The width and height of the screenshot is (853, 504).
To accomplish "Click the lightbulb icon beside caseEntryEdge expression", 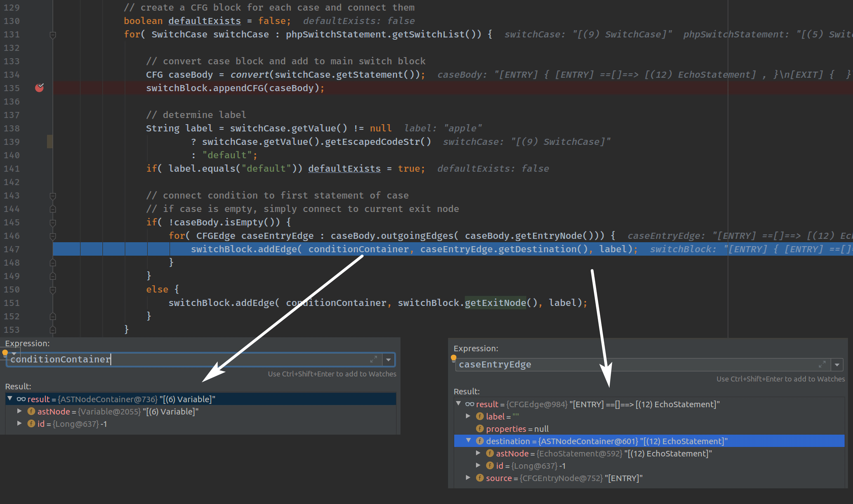I will click(x=453, y=358).
